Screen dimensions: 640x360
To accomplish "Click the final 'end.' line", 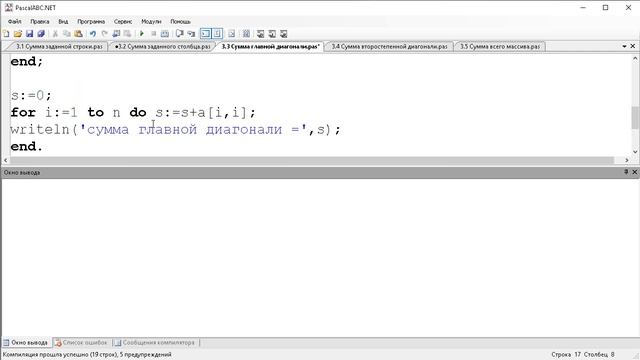I will pyautogui.click(x=27, y=146).
